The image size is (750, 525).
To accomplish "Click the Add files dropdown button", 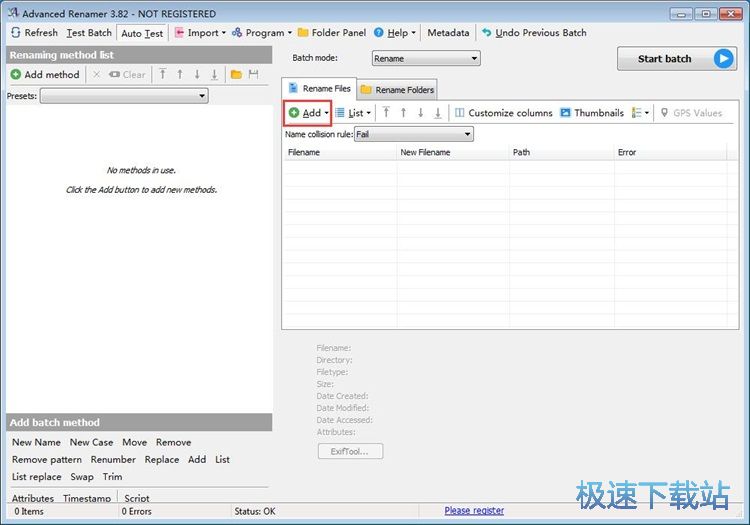I will [308, 113].
